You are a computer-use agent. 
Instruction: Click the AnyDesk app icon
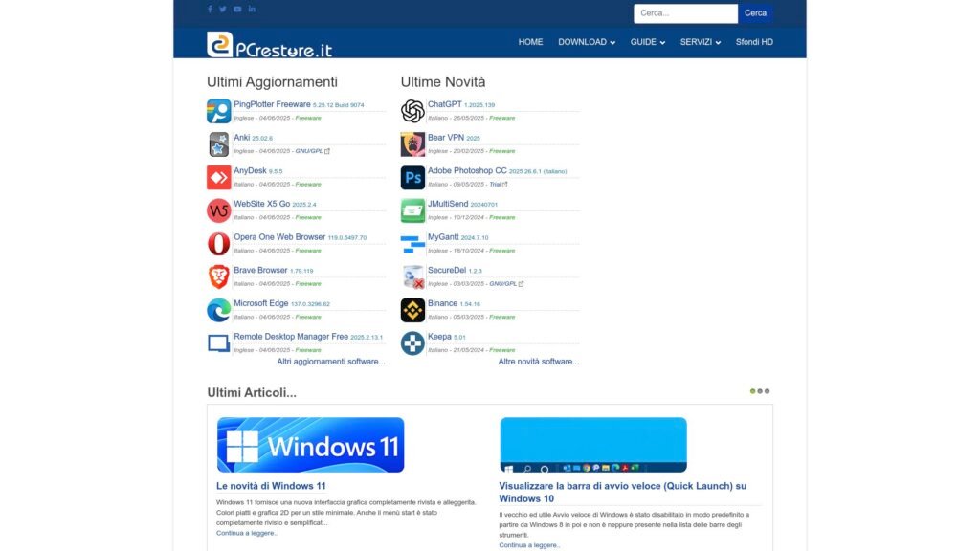pyautogui.click(x=219, y=177)
